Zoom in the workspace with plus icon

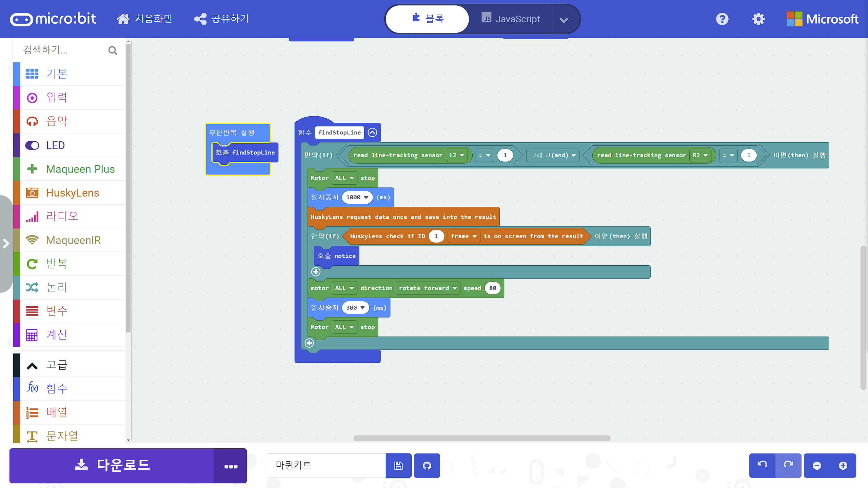pyautogui.click(x=843, y=466)
